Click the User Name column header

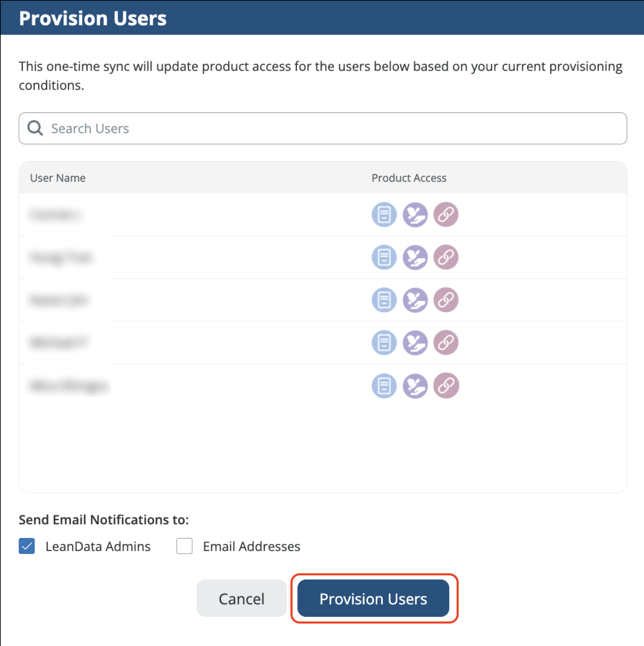[58, 178]
